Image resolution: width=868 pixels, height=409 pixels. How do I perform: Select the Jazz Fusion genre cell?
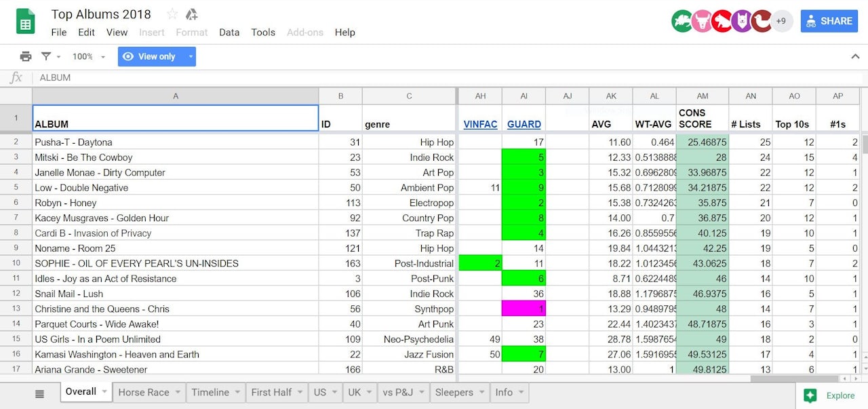(x=409, y=354)
